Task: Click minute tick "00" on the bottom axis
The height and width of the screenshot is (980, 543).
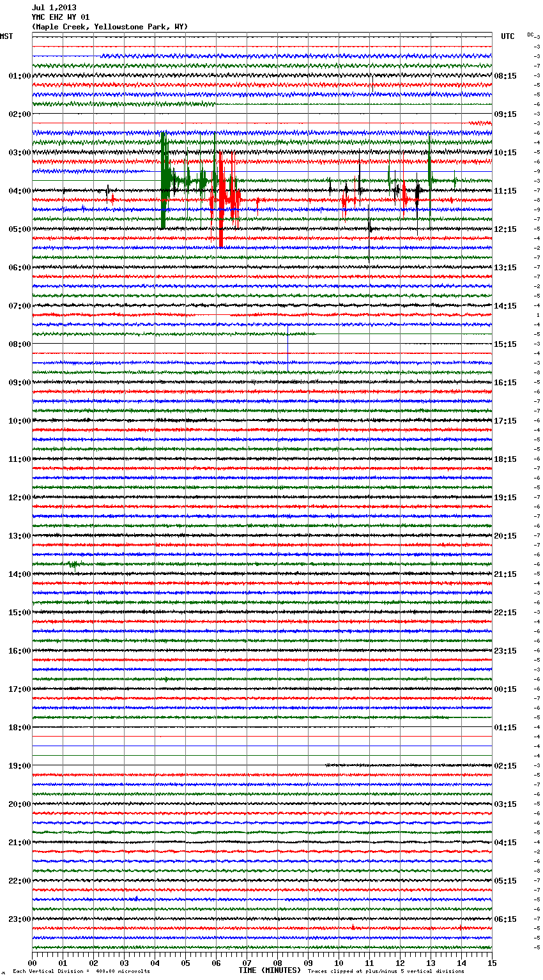Action: pos(32,963)
